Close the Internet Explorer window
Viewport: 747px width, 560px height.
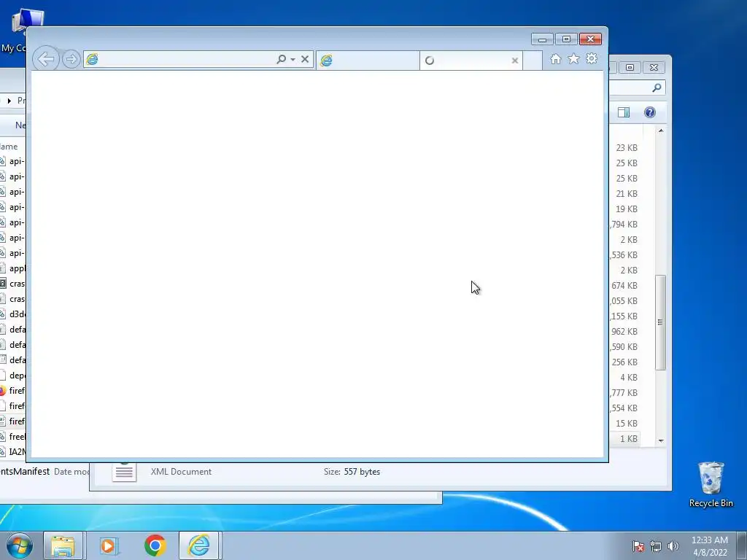click(590, 39)
